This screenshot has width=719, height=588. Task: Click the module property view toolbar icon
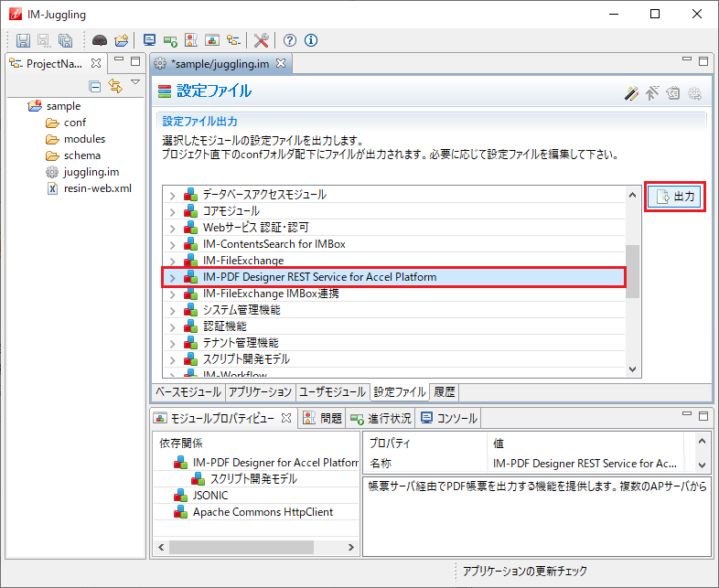(x=212, y=40)
